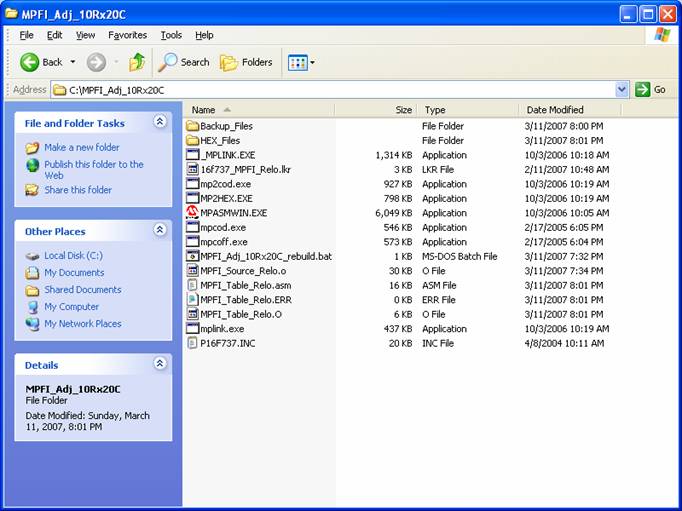Image resolution: width=682 pixels, height=511 pixels.
Task: Click the Views grid icon
Action: [298, 63]
